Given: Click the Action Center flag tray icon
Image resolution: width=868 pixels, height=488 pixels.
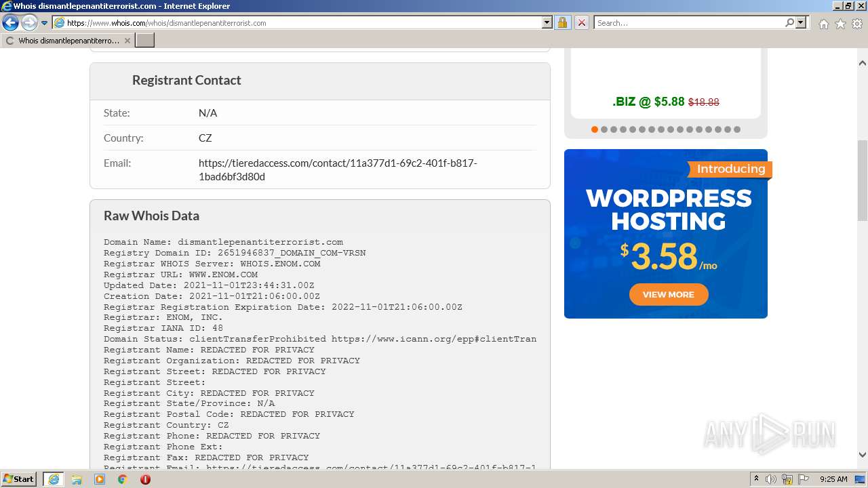Looking at the screenshot, I should point(804,479).
